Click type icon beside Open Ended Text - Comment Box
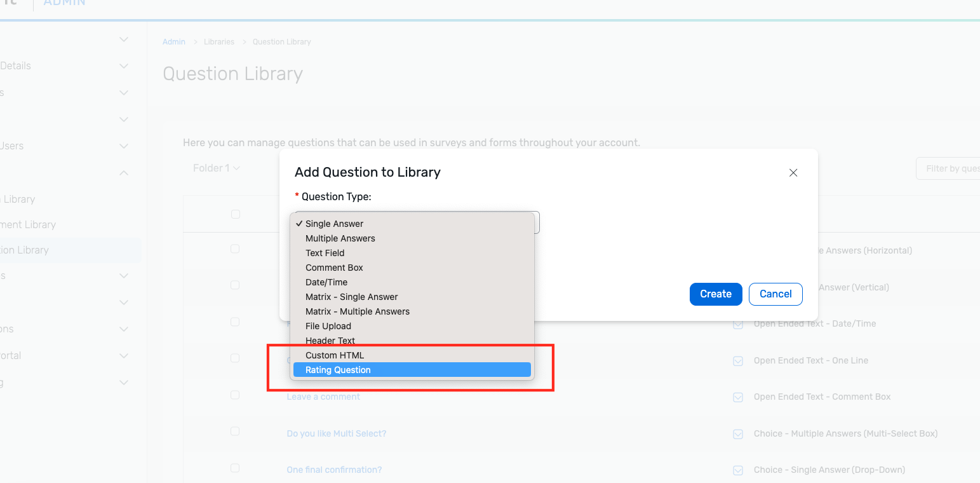This screenshot has height=483, width=980. tap(738, 397)
